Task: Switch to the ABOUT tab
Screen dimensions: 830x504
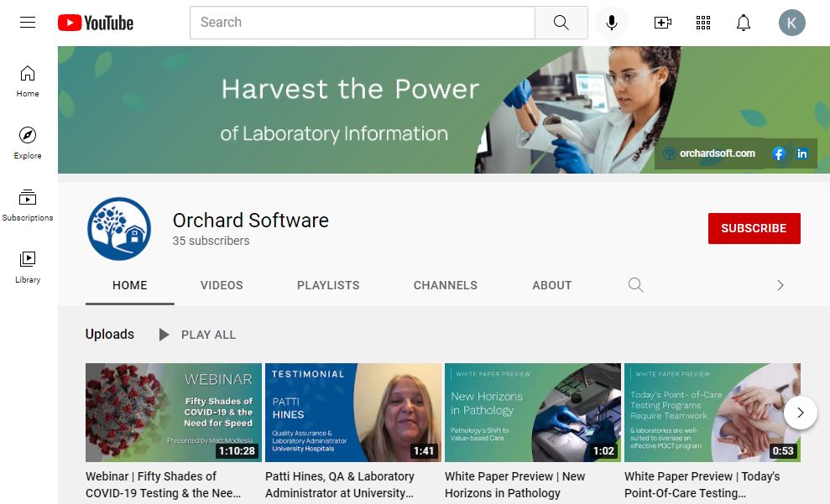Action: click(x=552, y=286)
